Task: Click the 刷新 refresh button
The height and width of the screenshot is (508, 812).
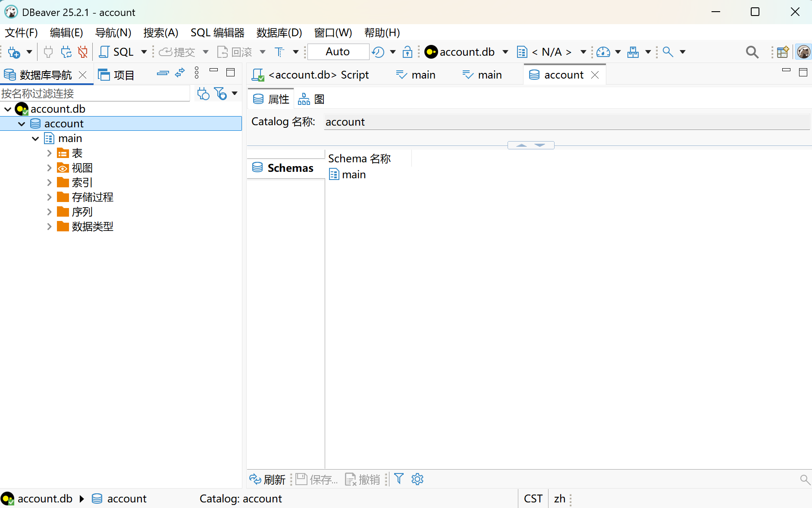Action: pyautogui.click(x=267, y=479)
